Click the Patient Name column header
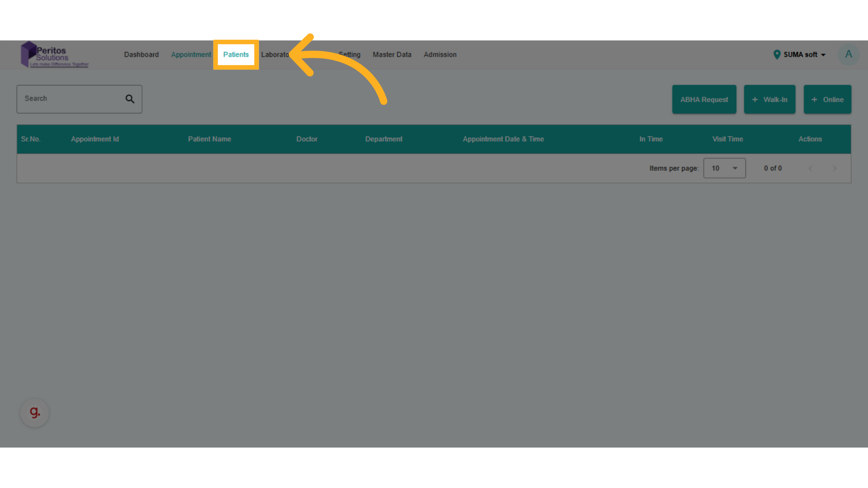Viewport: 868px width, 488px height. tap(209, 139)
